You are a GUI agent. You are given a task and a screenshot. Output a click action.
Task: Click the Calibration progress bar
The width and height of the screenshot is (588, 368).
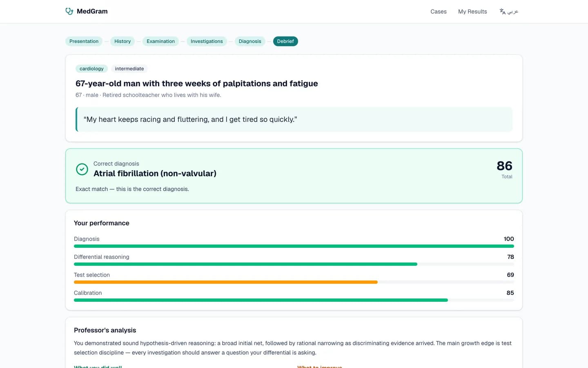point(294,300)
